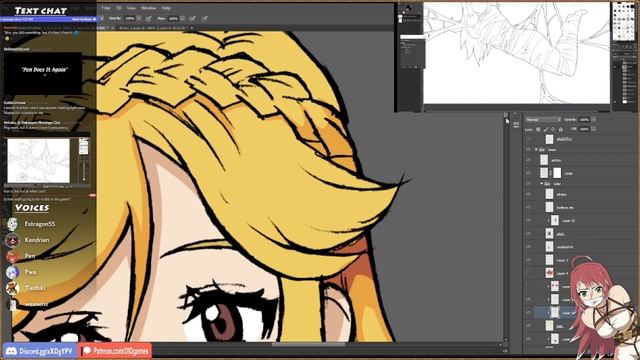This screenshot has height=360, width=640.
Task: Toggle pressure for opacity icon
Action: pyautogui.click(x=149, y=18)
